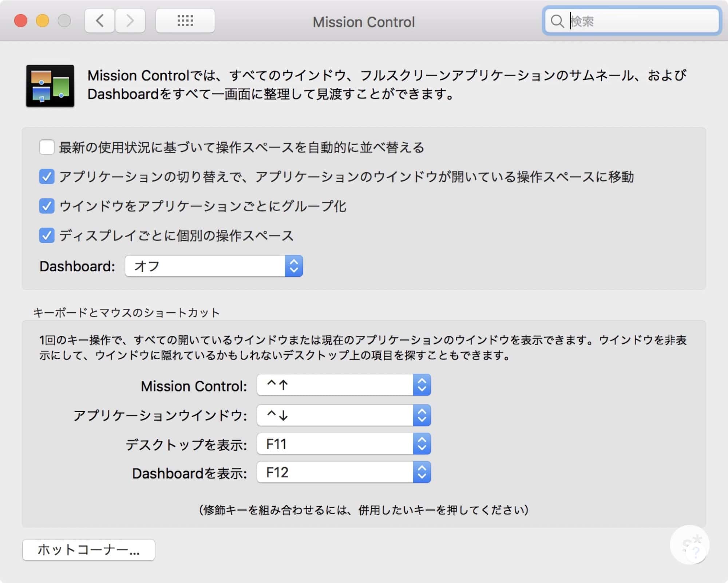Click the magnifier icon in search
Screen dimensions: 728x583
[x=557, y=21]
